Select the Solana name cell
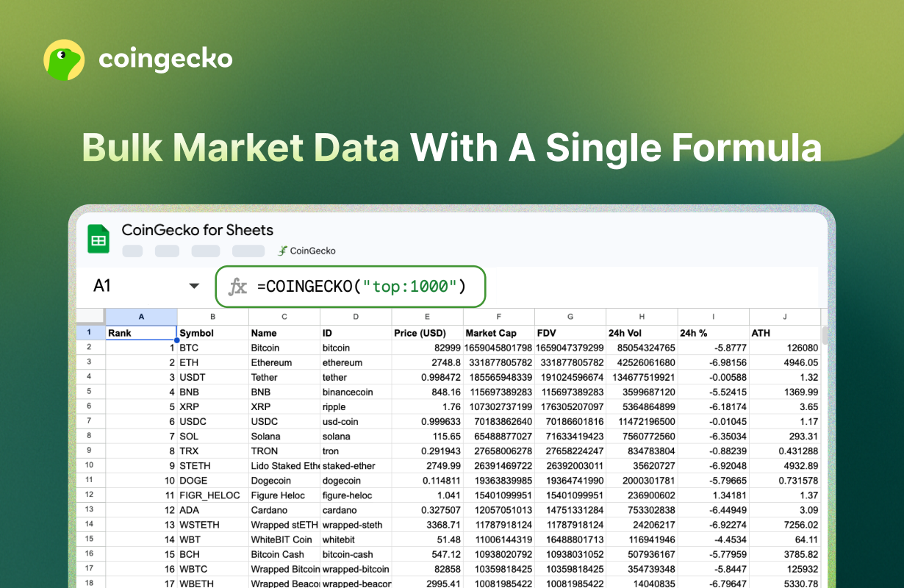This screenshot has width=904, height=588. tap(284, 436)
